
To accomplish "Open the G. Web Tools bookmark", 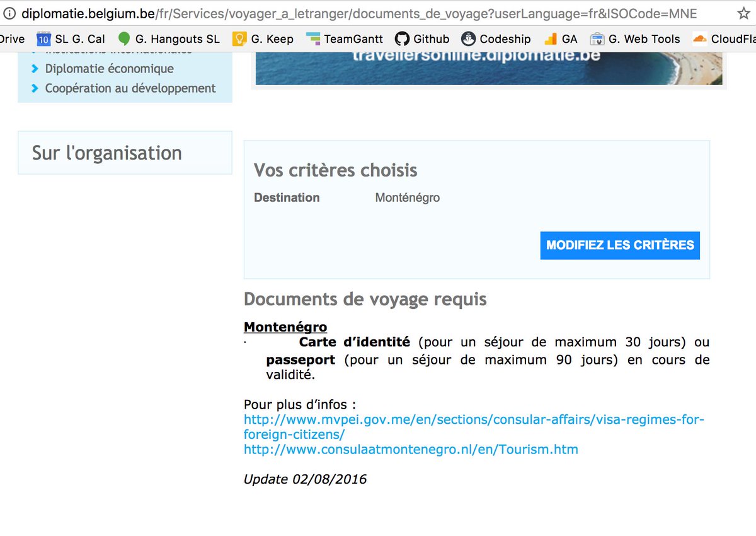I will (635, 38).
